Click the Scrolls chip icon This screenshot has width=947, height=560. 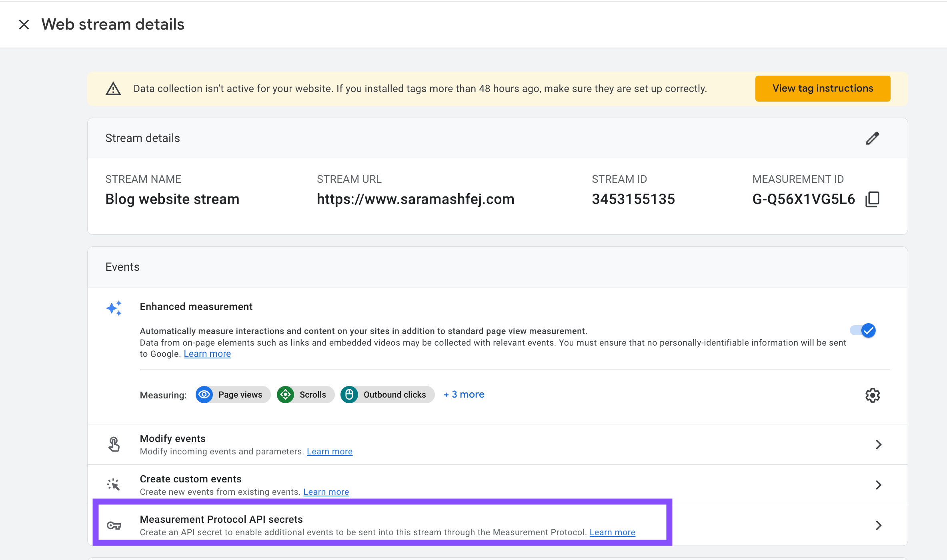[x=286, y=395]
